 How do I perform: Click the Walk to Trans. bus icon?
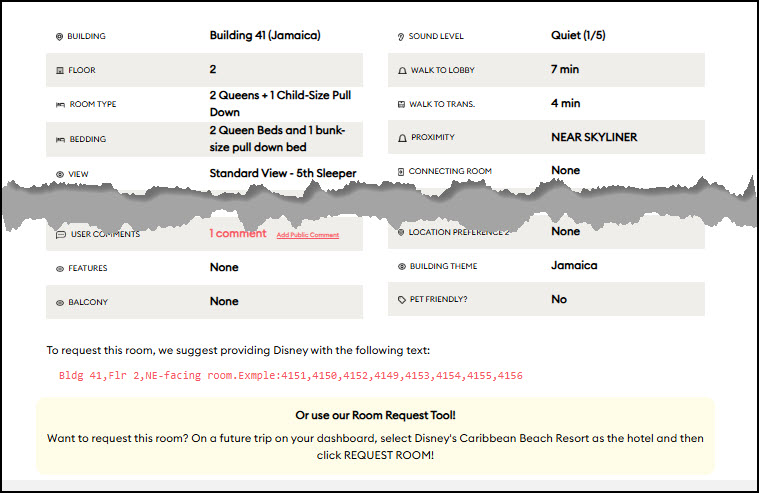pyautogui.click(x=401, y=104)
